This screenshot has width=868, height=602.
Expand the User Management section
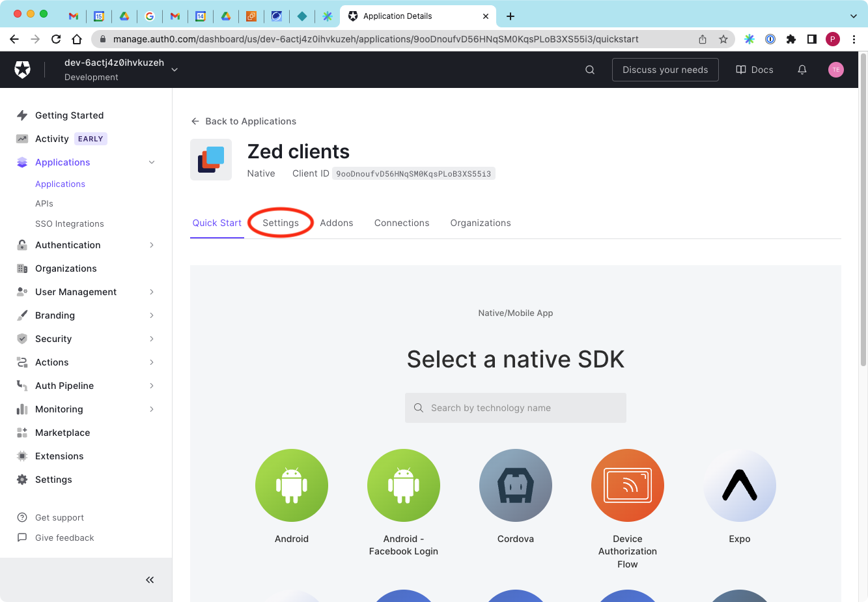(152, 292)
